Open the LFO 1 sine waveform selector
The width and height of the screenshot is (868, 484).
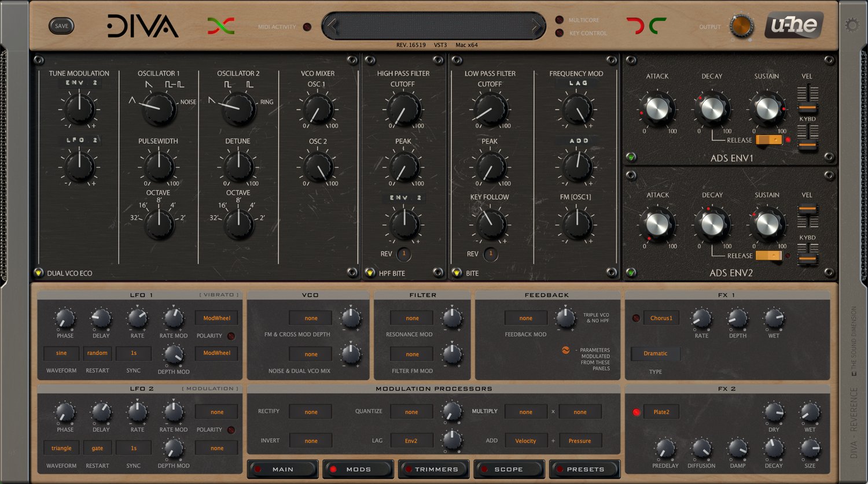tap(61, 353)
